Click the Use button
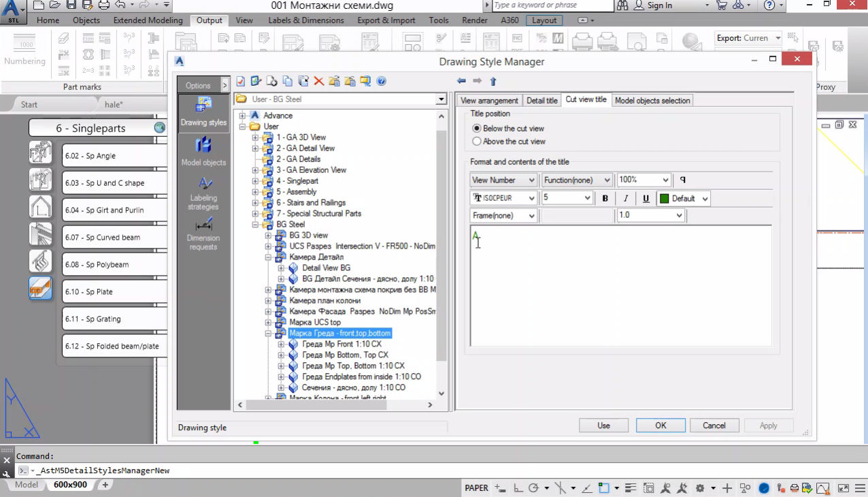The width and height of the screenshot is (868, 497). (x=603, y=426)
